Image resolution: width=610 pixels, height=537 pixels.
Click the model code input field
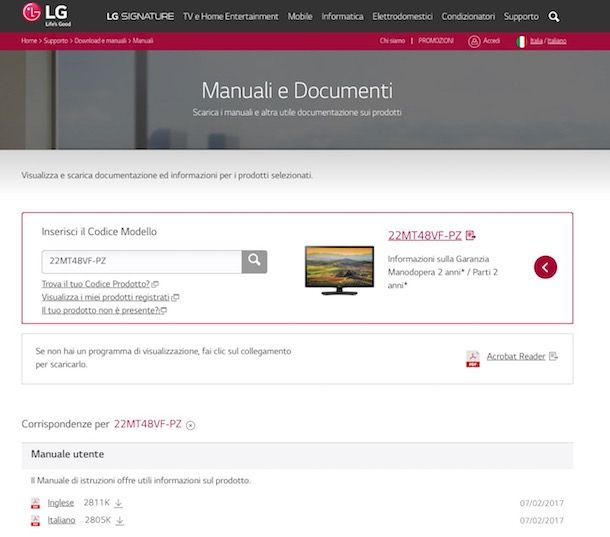142,261
